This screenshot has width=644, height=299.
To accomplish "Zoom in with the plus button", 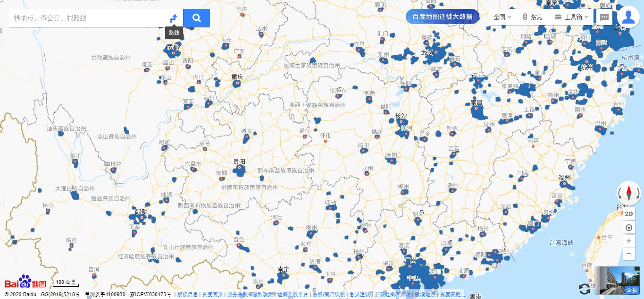I will pyautogui.click(x=629, y=241).
